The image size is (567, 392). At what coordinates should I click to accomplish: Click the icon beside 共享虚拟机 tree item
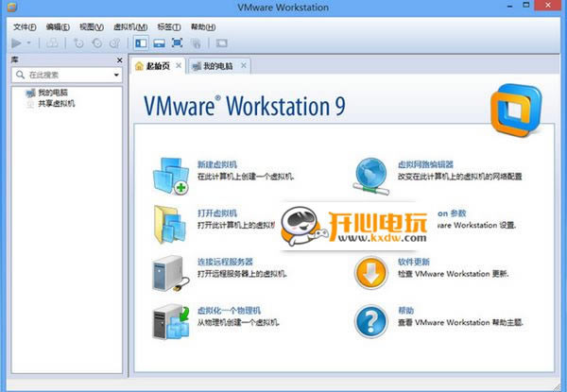point(31,104)
